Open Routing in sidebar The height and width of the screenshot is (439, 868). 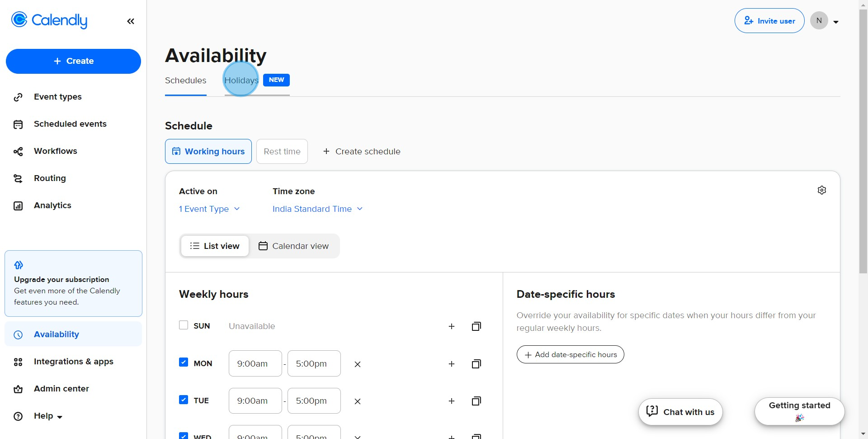[x=50, y=178]
